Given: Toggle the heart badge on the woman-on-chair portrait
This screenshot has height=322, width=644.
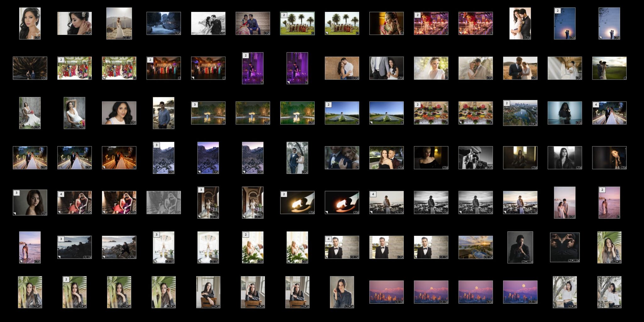Looking at the screenshot, I should pyautogui.click(x=216, y=306).
